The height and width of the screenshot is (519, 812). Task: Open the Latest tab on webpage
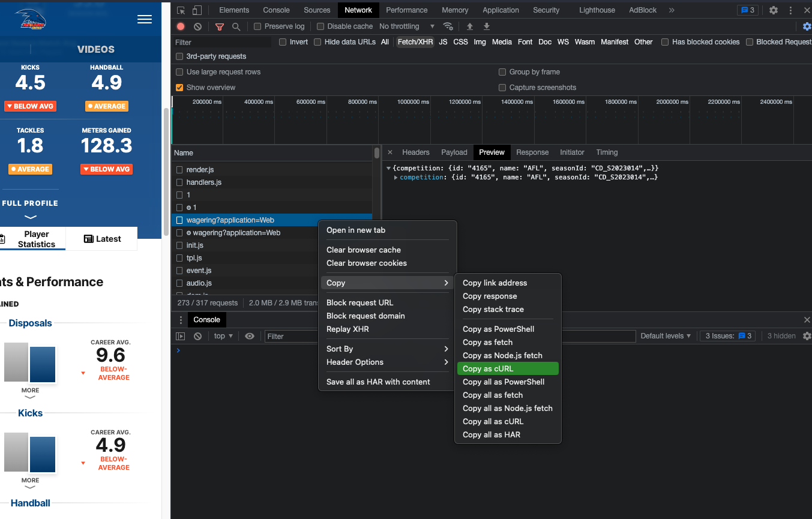click(x=102, y=239)
